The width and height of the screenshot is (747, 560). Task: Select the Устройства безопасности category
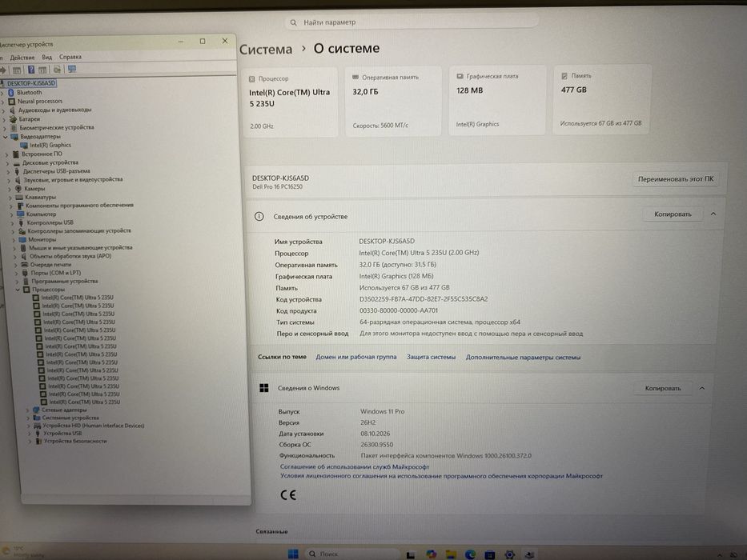(75, 441)
